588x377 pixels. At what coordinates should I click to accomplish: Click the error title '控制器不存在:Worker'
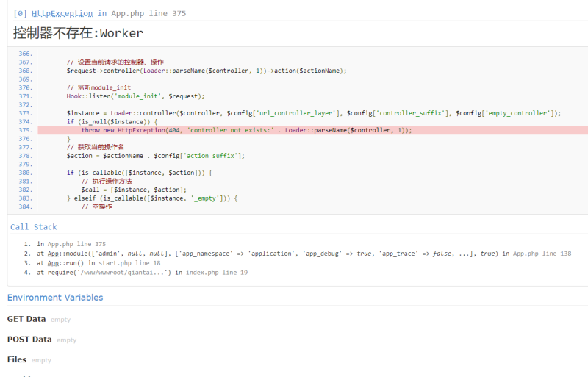click(78, 33)
